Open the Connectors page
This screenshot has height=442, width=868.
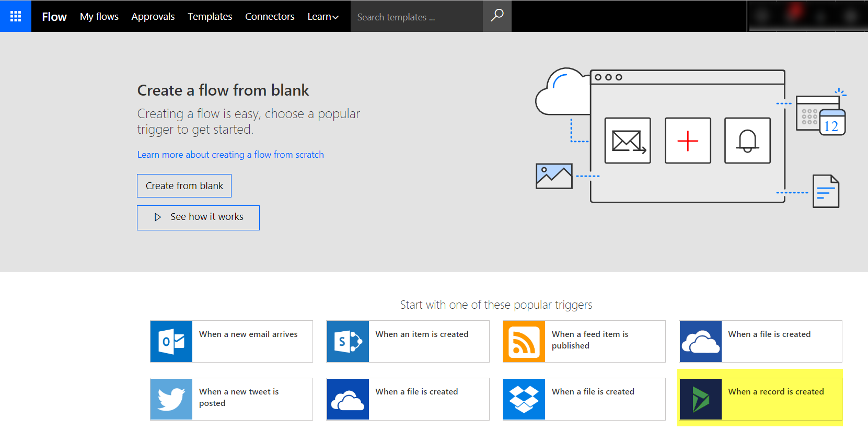click(x=270, y=17)
